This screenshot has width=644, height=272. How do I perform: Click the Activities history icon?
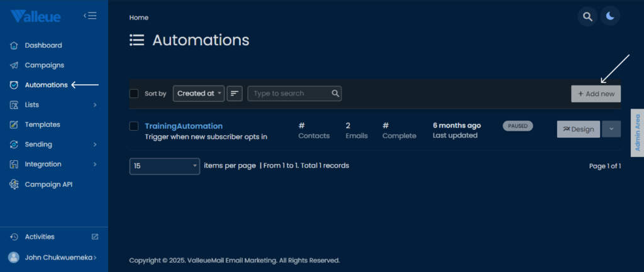tap(14, 237)
